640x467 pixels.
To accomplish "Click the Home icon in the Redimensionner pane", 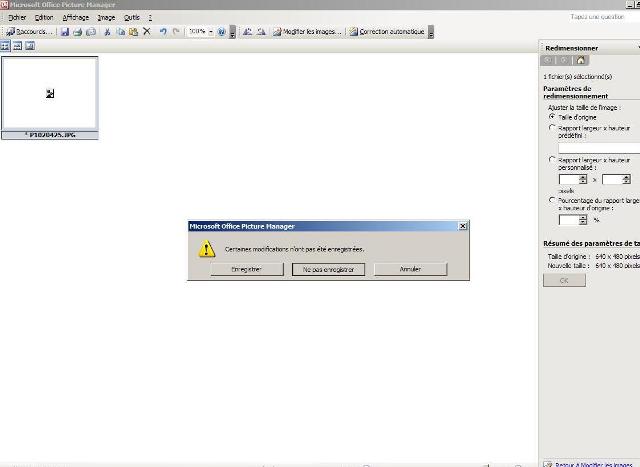I will click(582, 60).
